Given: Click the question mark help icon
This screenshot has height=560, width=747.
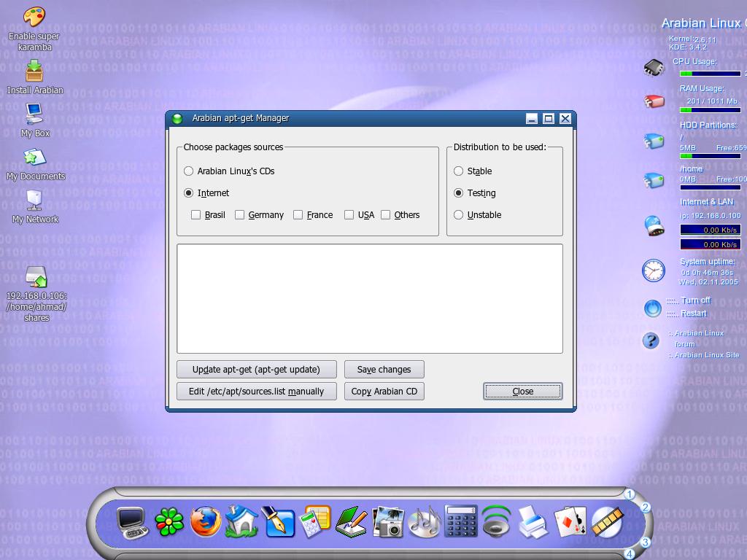Looking at the screenshot, I should tap(651, 341).
